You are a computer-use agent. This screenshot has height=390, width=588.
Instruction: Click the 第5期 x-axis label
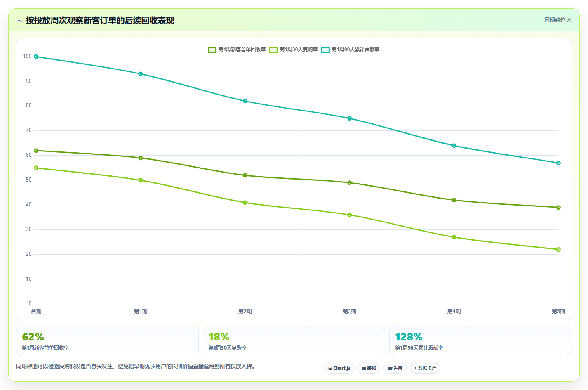(558, 311)
